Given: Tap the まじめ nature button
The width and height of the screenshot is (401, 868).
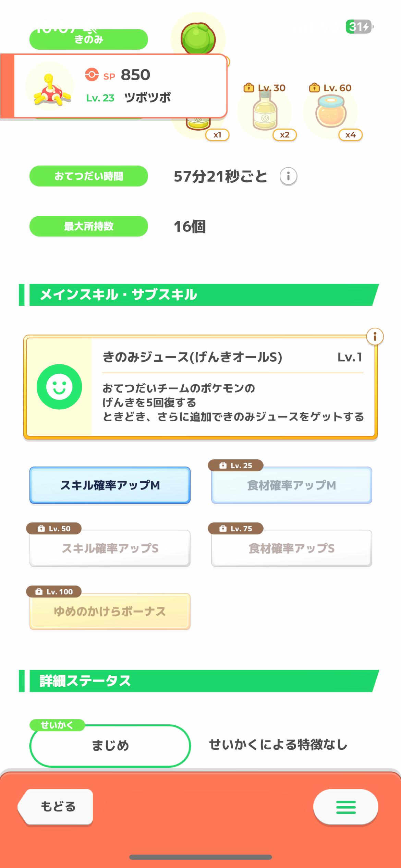Looking at the screenshot, I should point(110,745).
